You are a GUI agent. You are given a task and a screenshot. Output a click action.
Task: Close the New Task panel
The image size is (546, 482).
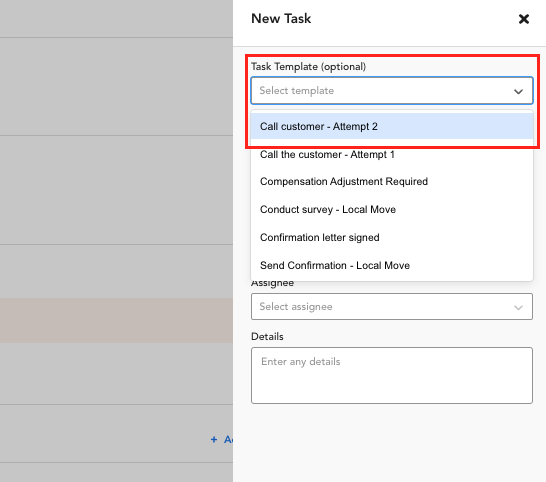click(x=523, y=19)
